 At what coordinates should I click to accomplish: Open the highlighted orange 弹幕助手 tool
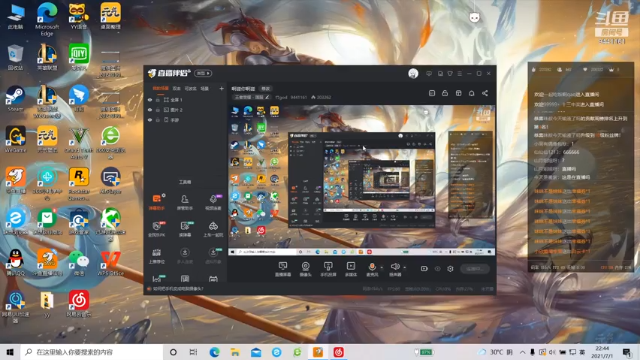(157, 202)
